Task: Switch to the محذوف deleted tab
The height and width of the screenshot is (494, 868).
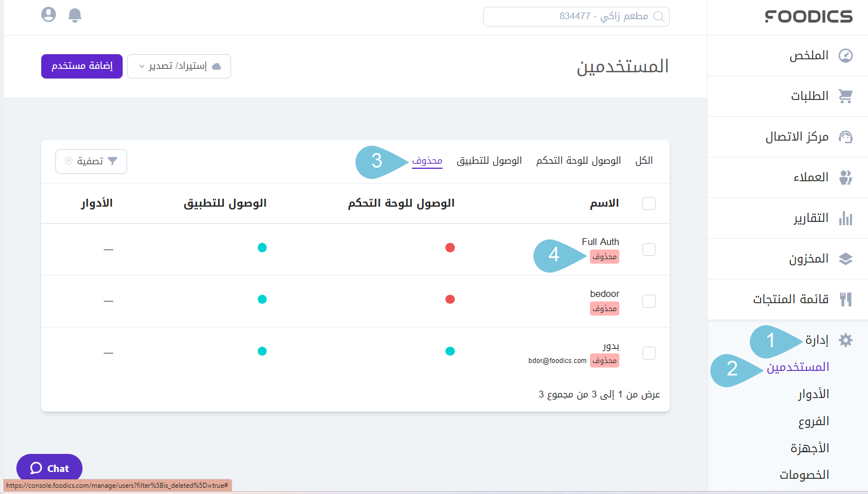Action: pyautogui.click(x=427, y=160)
